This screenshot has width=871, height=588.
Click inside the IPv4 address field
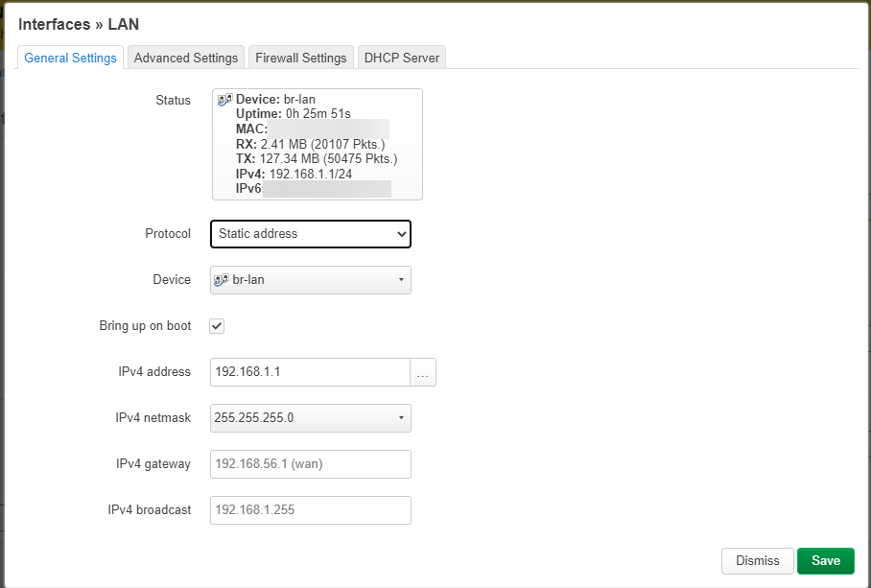[307, 372]
